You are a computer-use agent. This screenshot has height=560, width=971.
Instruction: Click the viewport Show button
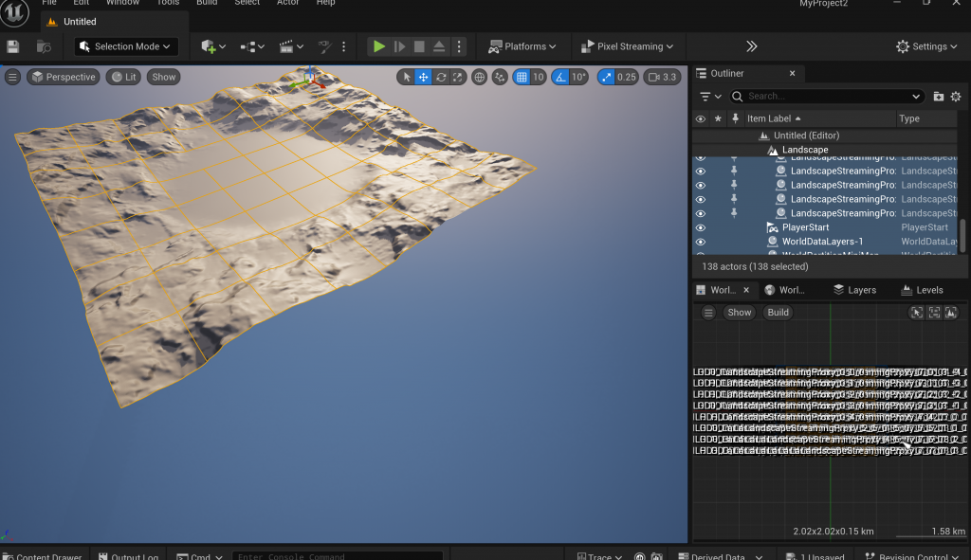pyautogui.click(x=163, y=77)
